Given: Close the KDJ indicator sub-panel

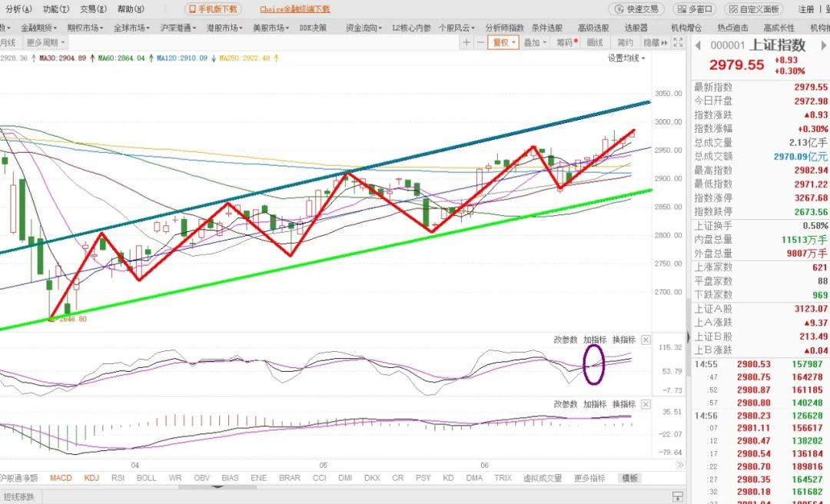Looking at the screenshot, I should click(x=646, y=340).
